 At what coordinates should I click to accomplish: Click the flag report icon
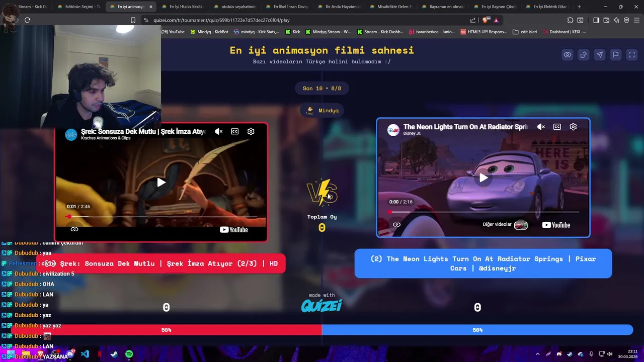(615, 55)
